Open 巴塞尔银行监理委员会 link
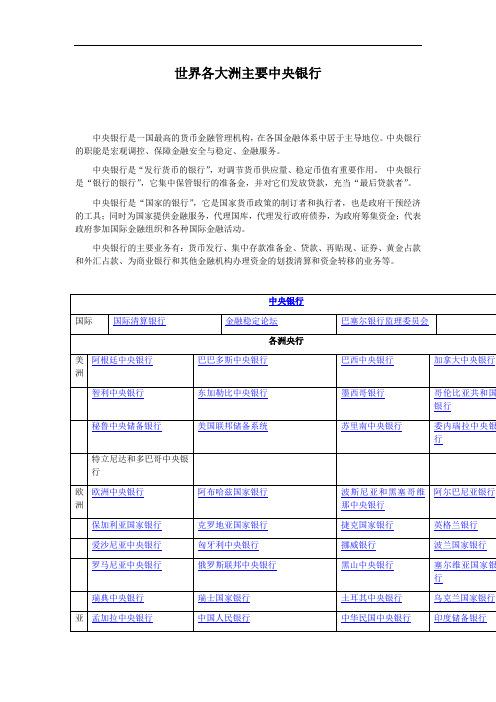Image resolution: width=496 pixels, height=702 pixels. tap(385, 321)
